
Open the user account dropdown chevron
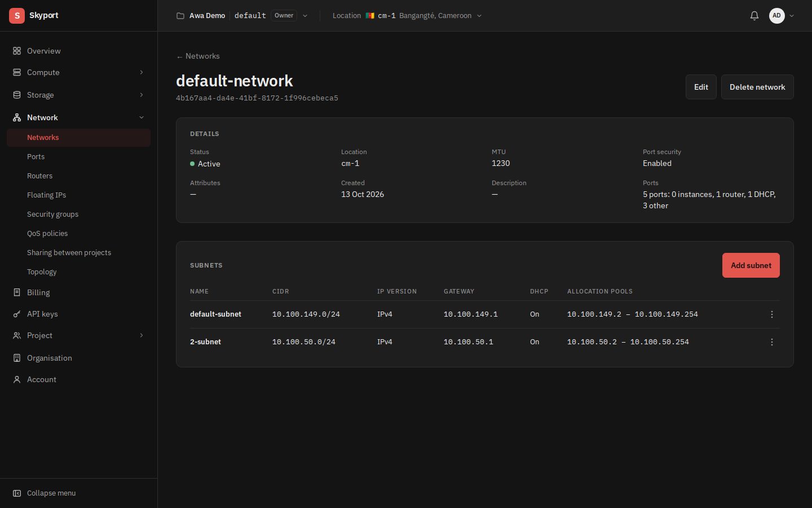(792, 16)
